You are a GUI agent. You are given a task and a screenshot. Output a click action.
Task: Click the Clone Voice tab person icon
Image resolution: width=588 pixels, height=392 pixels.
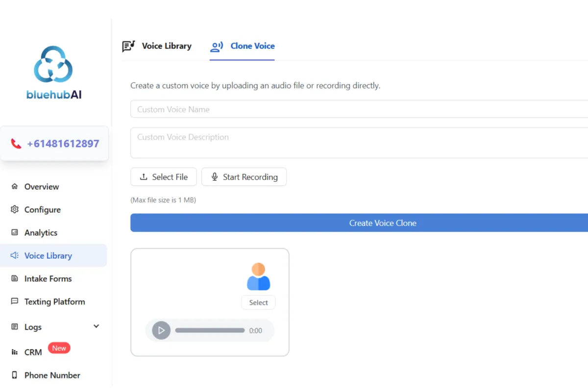pyautogui.click(x=217, y=47)
